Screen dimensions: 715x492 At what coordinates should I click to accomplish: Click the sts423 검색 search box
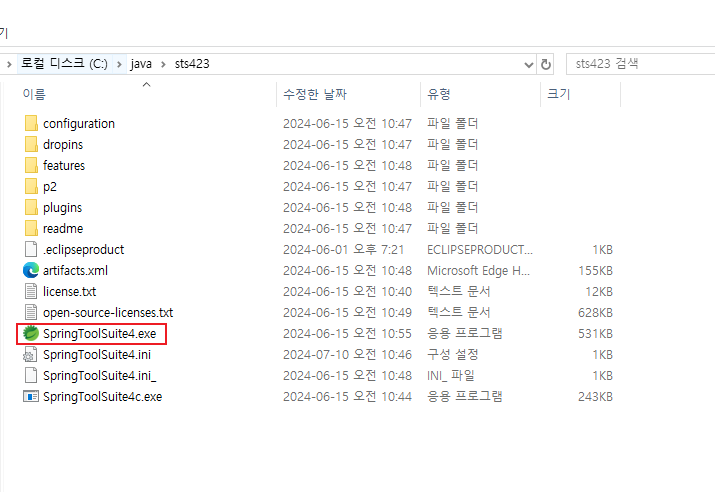point(640,64)
